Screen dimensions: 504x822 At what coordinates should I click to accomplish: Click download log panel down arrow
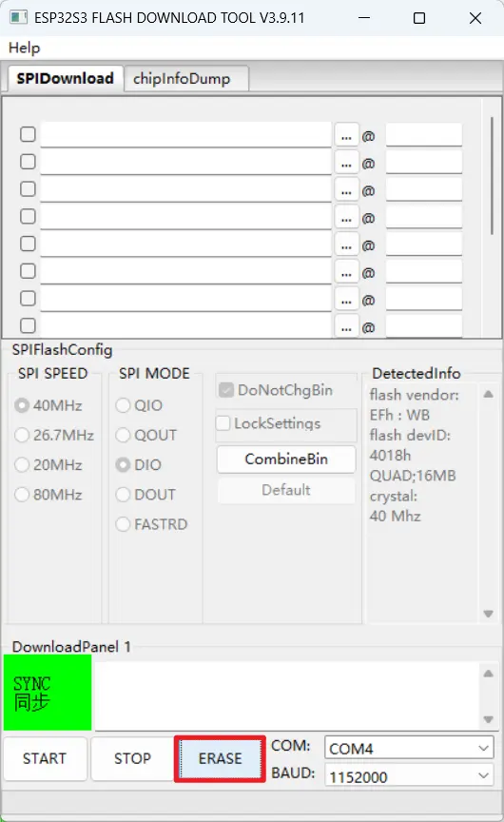tap(488, 719)
